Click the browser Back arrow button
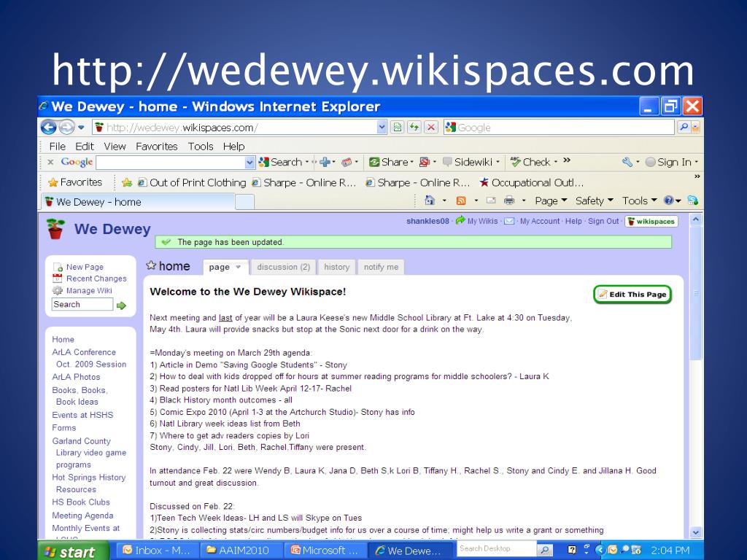Screen dimensions: 747x560 click(49, 127)
